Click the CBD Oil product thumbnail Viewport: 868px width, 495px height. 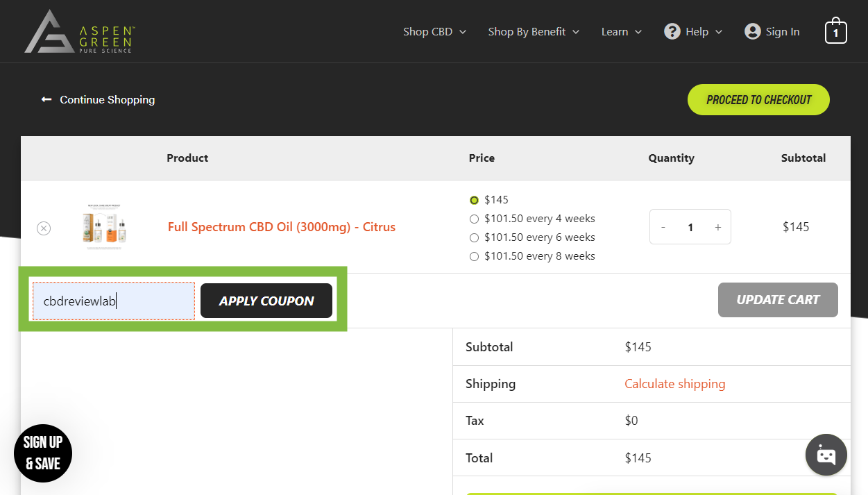point(104,227)
